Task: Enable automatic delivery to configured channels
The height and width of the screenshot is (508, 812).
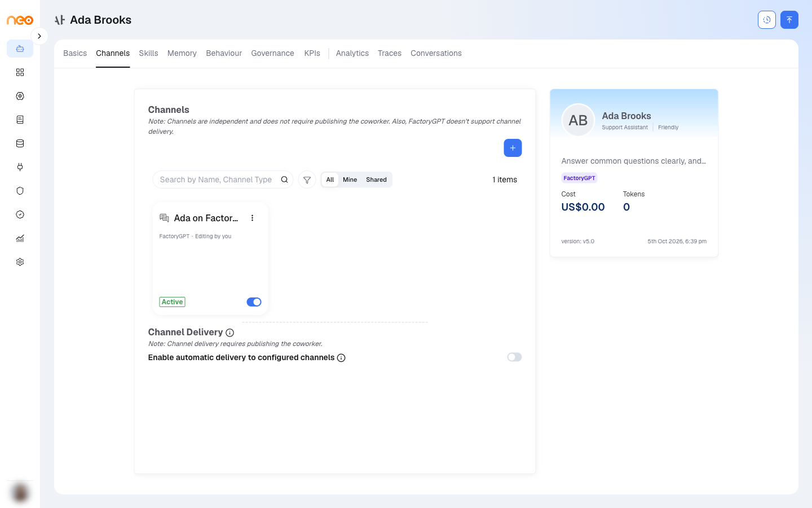Action: click(514, 357)
